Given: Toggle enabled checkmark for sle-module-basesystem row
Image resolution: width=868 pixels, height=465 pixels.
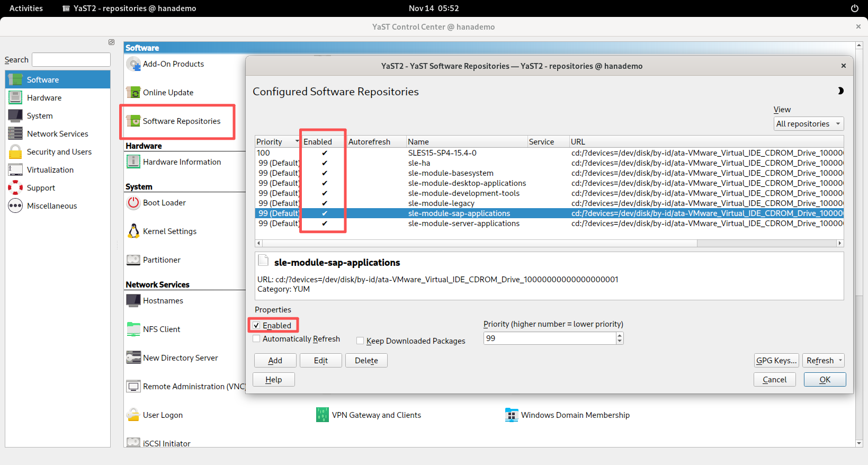Looking at the screenshot, I should [325, 173].
